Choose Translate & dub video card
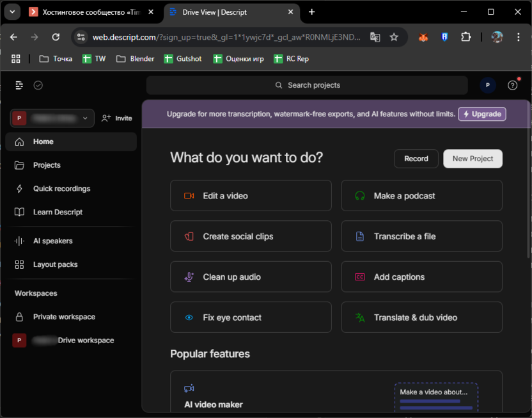This screenshot has height=418, width=532. click(421, 317)
